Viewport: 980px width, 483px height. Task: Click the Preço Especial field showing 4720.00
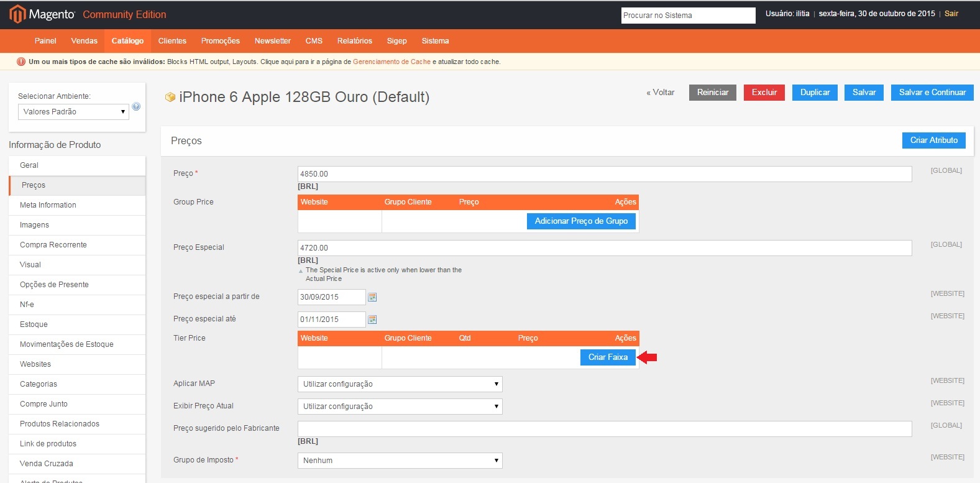coord(605,248)
